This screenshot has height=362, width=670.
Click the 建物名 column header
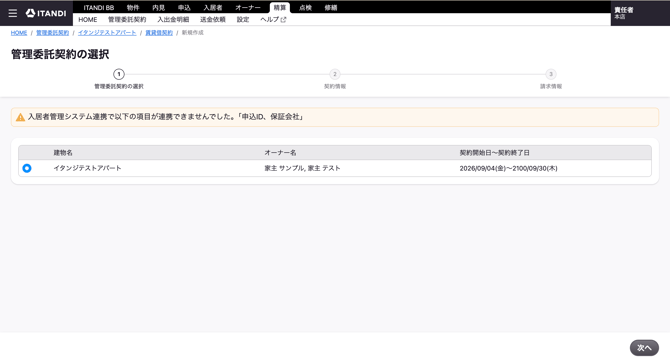pyautogui.click(x=63, y=153)
